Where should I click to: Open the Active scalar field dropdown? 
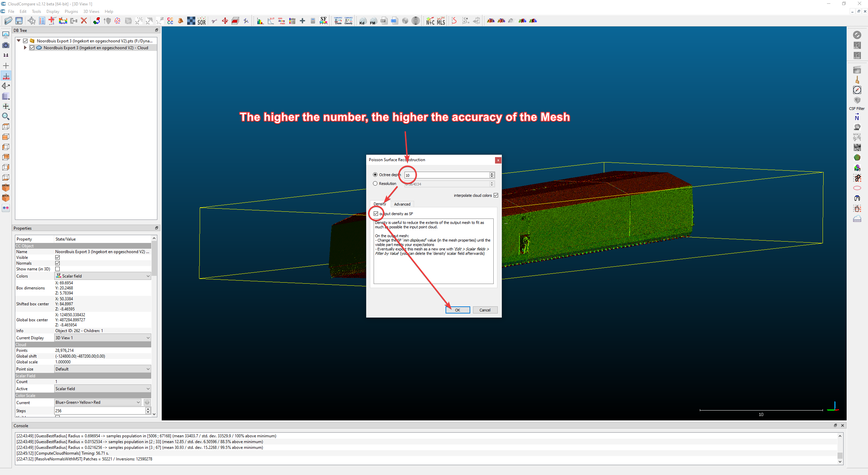point(103,389)
